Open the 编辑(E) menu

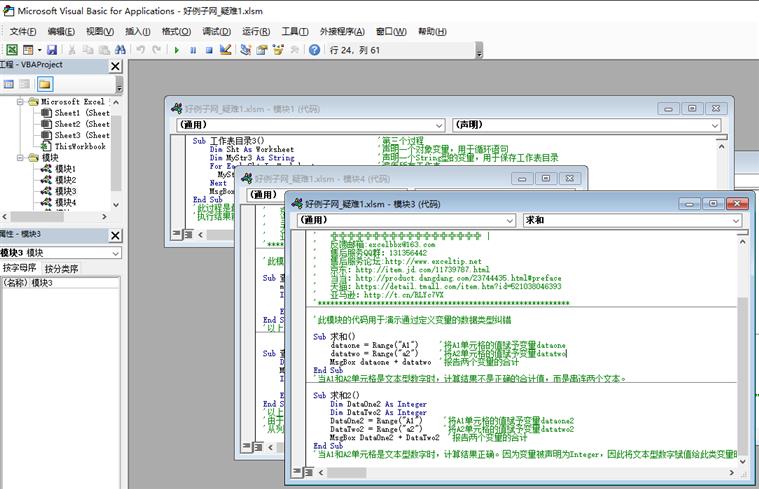pos(61,31)
